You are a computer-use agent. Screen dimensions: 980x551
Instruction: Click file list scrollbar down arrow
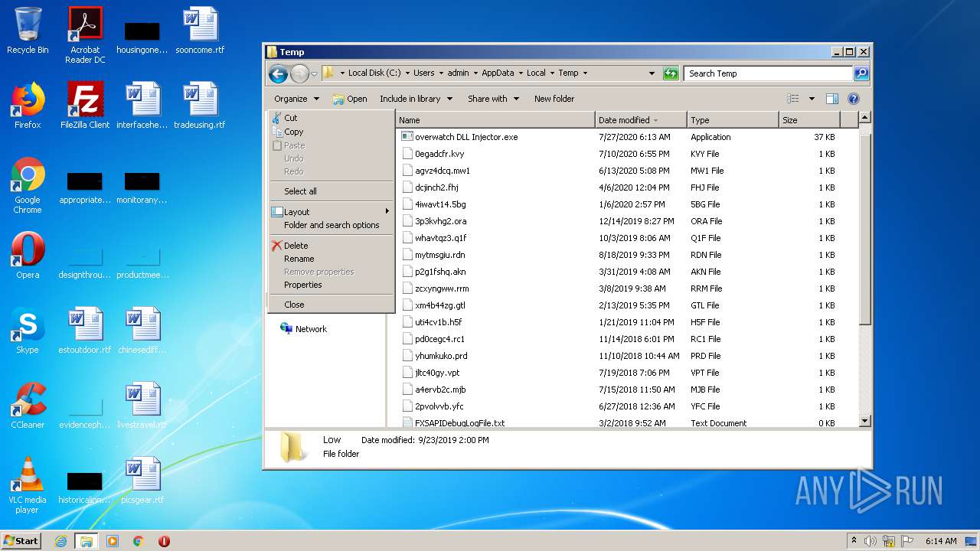point(865,421)
